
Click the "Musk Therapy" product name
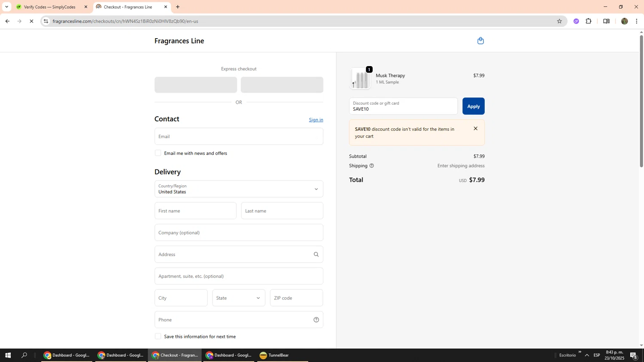(x=390, y=75)
